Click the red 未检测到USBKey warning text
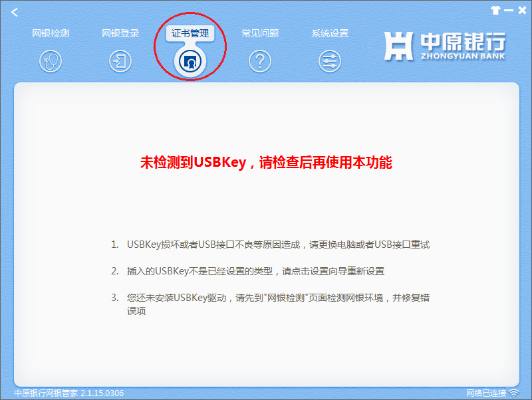 point(267,162)
